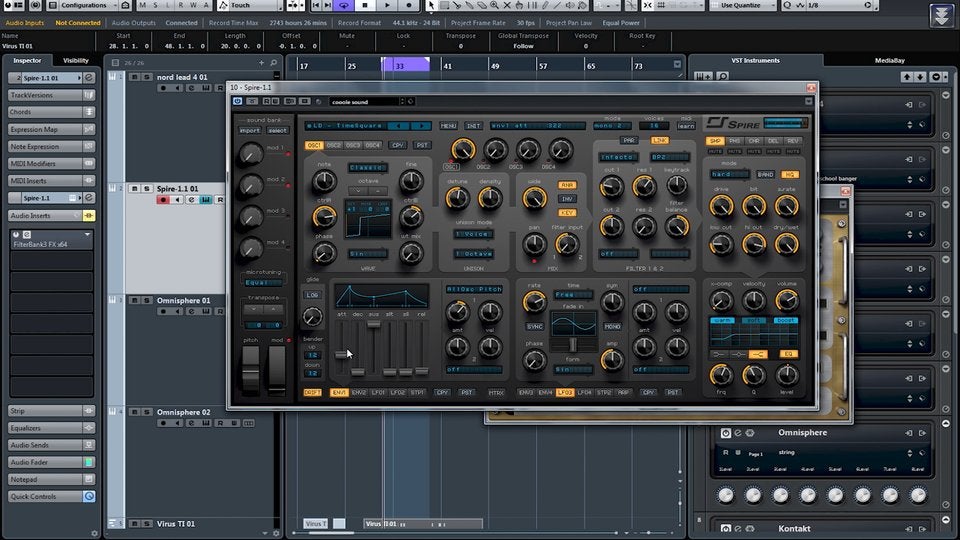Select the Object Selection arrow tool

tap(432, 6)
